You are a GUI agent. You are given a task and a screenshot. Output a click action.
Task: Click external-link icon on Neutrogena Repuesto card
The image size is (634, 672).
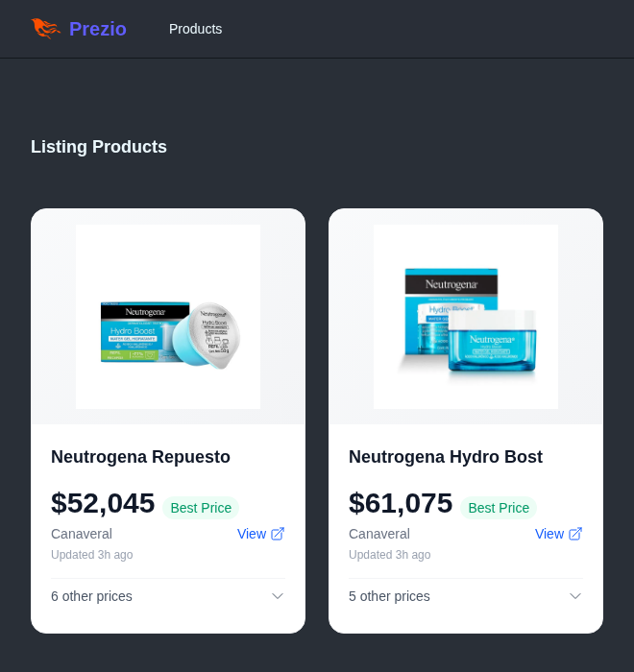tap(278, 534)
